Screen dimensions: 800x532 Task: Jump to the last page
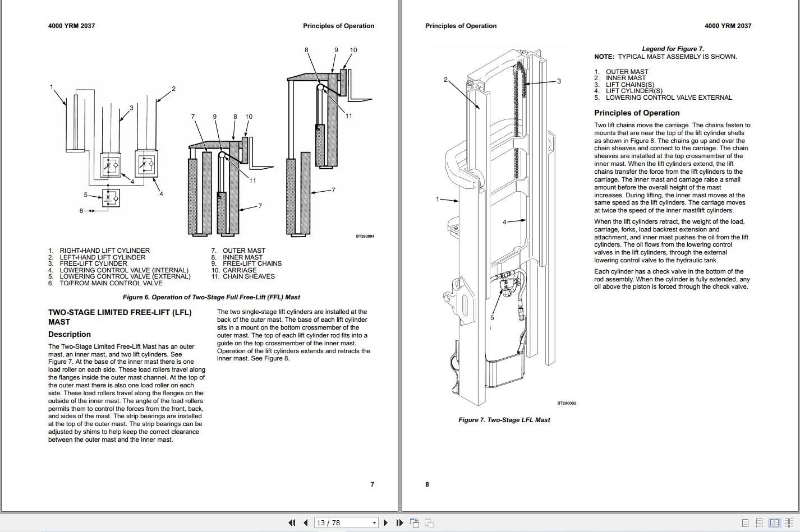click(x=399, y=522)
